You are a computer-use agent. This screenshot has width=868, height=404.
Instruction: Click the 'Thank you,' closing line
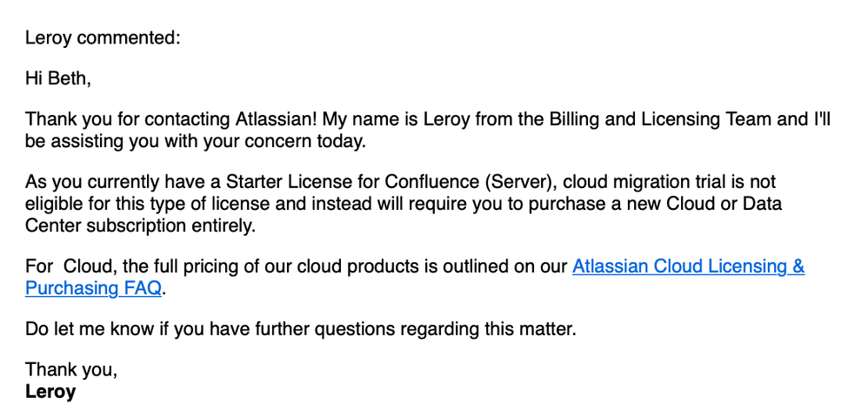(x=71, y=370)
